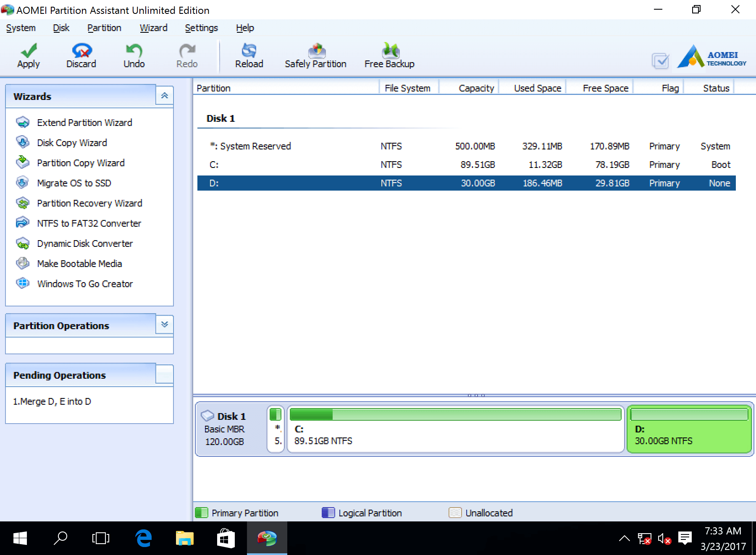Open the Help menu
This screenshot has height=555, width=756.
click(x=245, y=28)
